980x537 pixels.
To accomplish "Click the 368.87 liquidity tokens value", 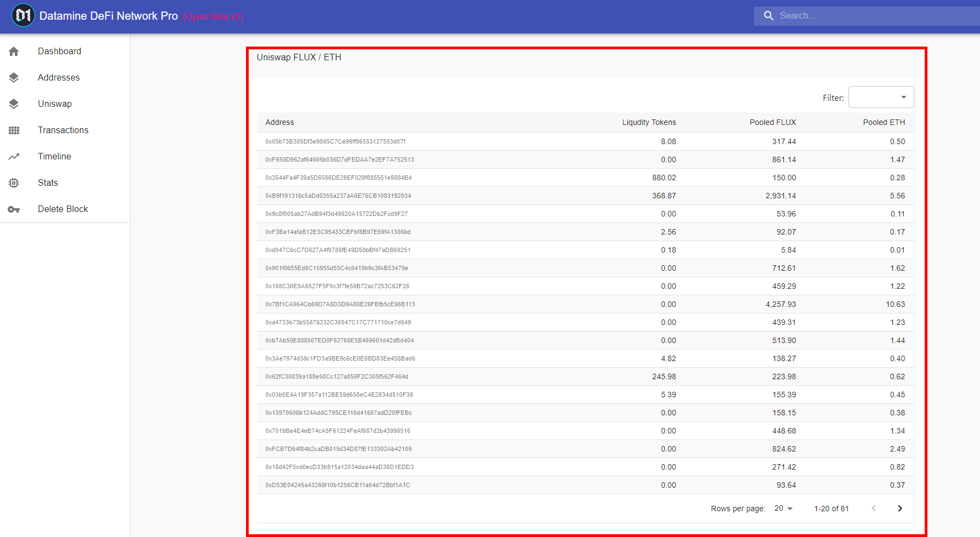I will point(664,196).
